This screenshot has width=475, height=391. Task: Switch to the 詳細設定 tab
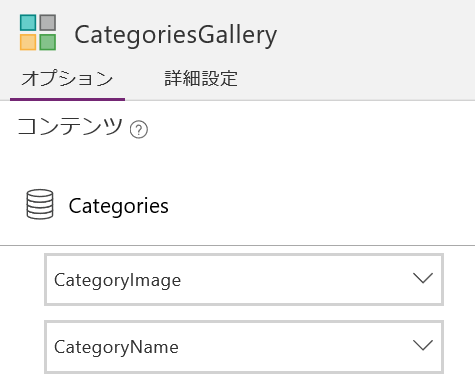point(201,79)
